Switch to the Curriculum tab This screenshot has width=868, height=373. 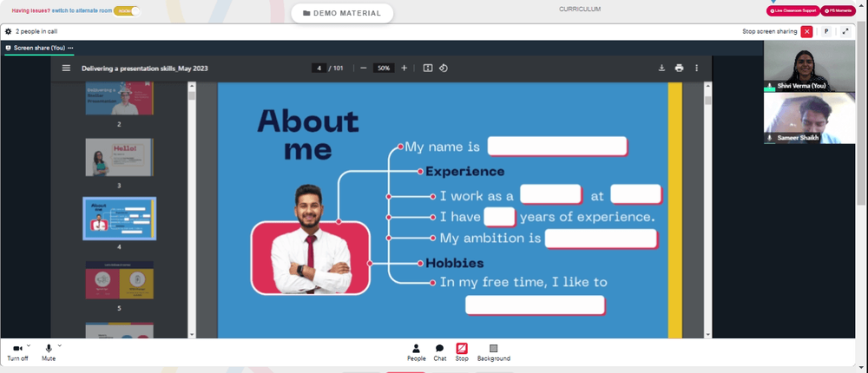pos(580,9)
